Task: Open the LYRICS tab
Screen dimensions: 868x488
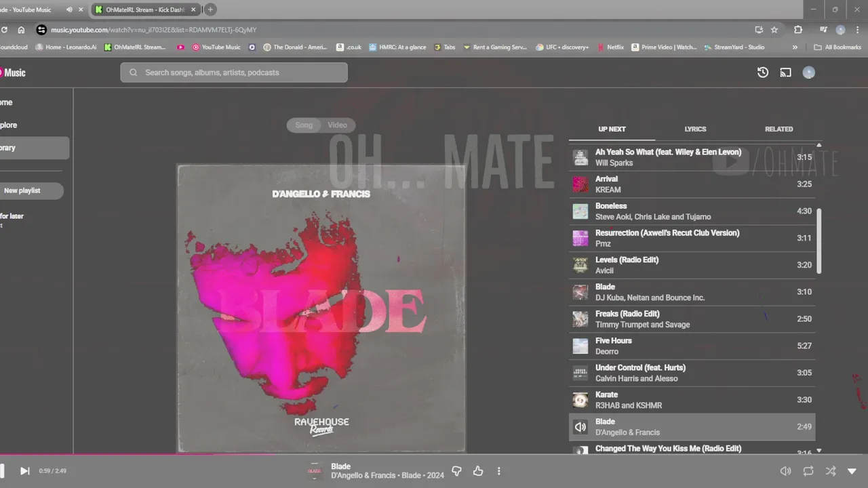Action: click(695, 129)
